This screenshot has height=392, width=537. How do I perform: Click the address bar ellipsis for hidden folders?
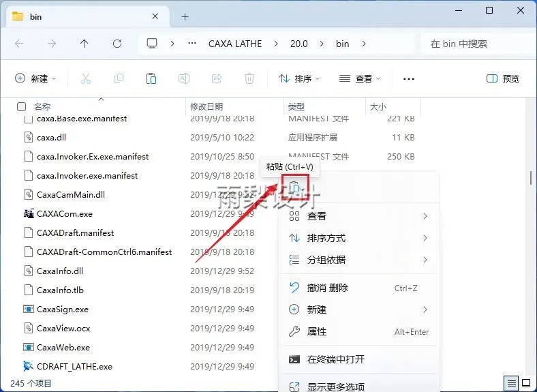192,44
